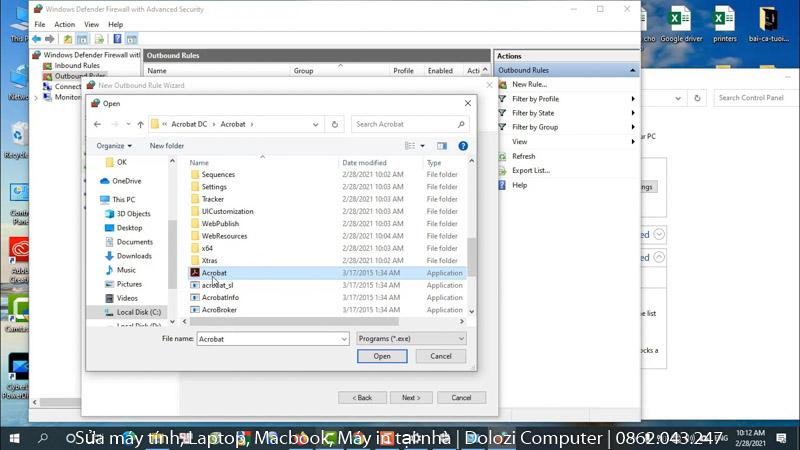Toggle the preview pane icon
The image size is (800, 450).
[x=441, y=146]
